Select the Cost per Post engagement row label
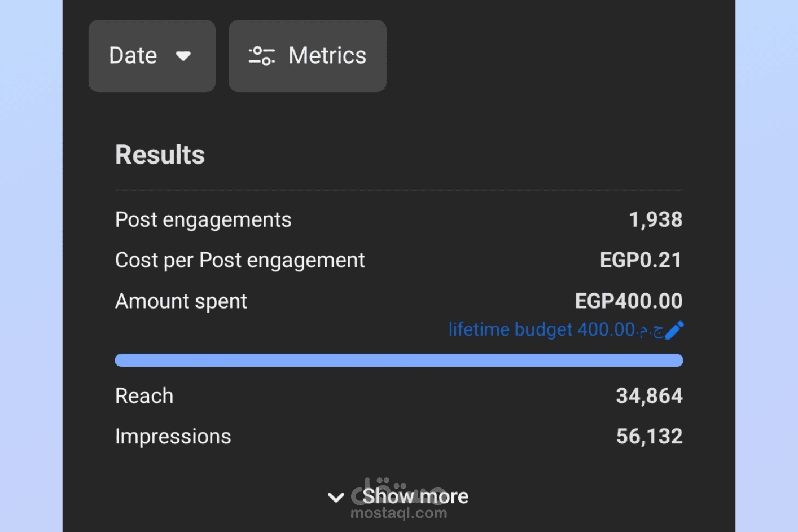 (x=240, y=260)
